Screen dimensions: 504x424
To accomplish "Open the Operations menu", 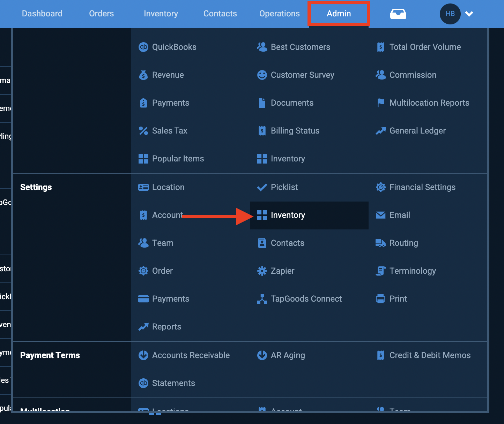I will 279,14.
